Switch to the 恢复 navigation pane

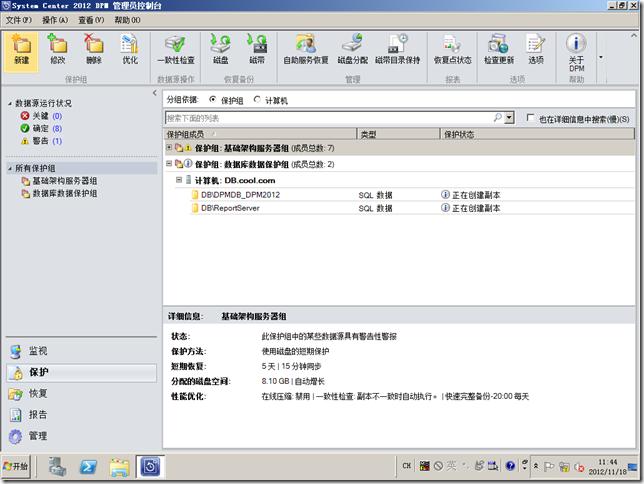coord(40,393)
